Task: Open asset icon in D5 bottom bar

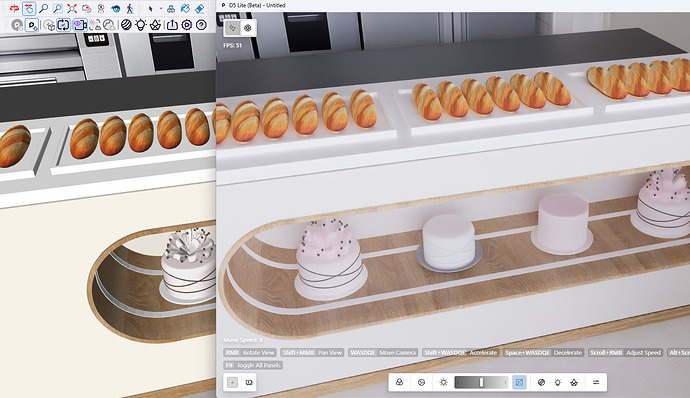Action: click(x=574, y=382)
